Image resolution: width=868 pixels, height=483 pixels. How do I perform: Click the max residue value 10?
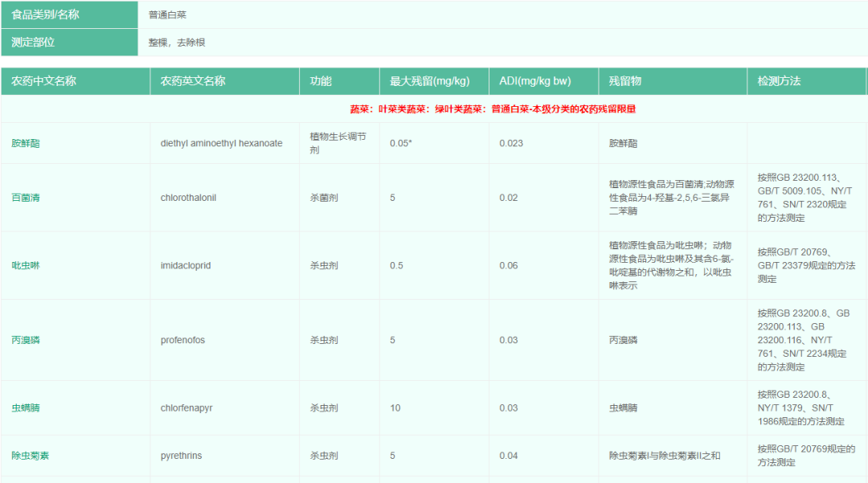tap(395, 407)
